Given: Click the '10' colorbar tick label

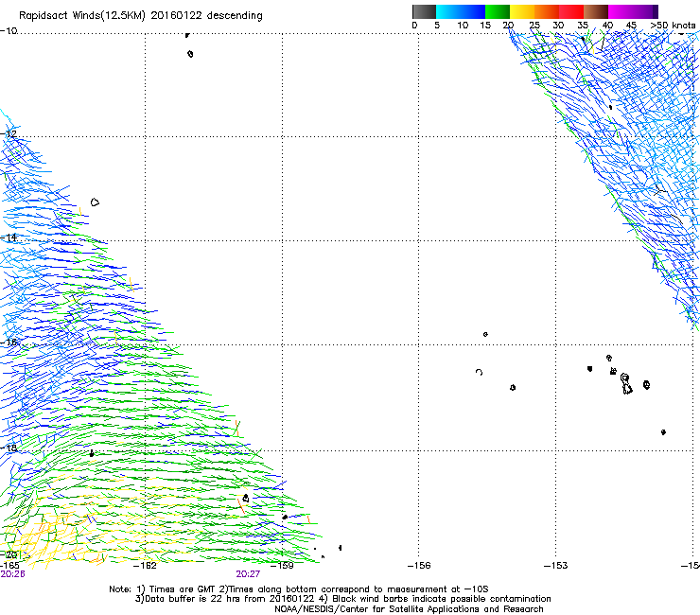Looking at the screenshot, I should click(463, 26).
